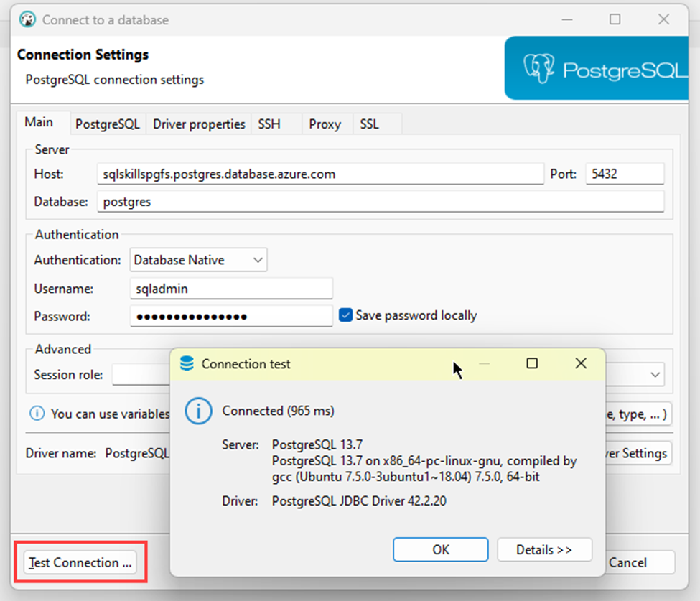Confirm with the OK button
Image resolution: width=700 pixels, height=601 pixels.
pyautogui.click(x=441, y=549)
